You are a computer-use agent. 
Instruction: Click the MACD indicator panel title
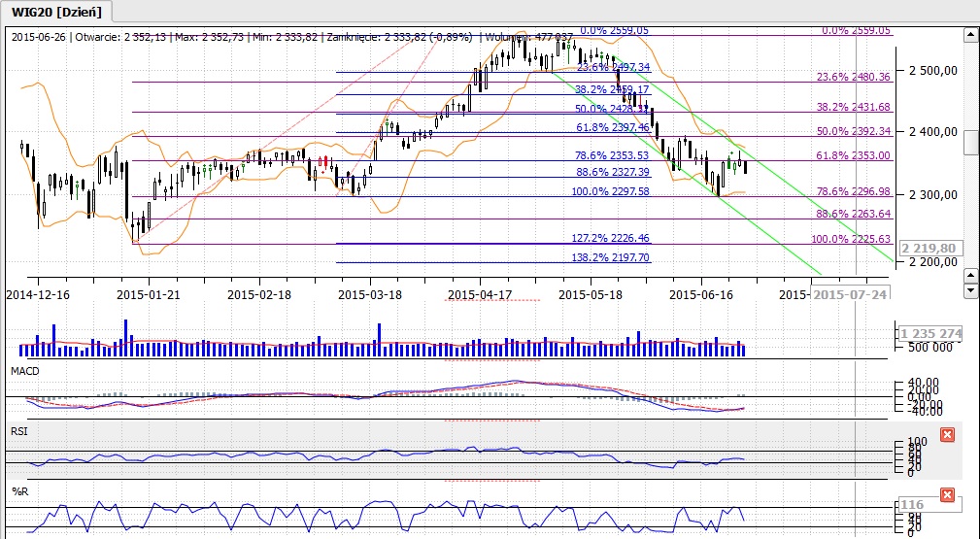[x=25, y=371]
